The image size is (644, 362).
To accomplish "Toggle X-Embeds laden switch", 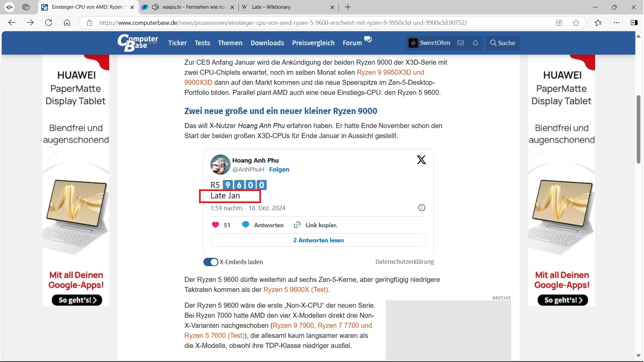I will click(211, 262).
